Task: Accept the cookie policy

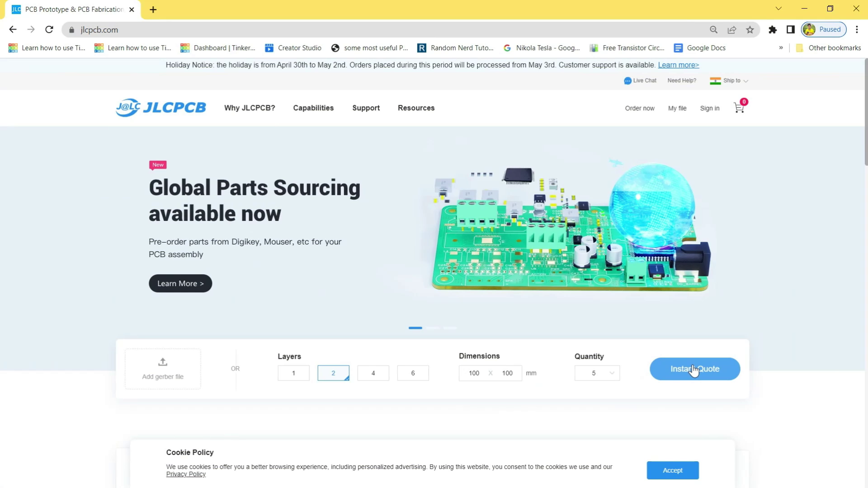Action: (673, 470)
